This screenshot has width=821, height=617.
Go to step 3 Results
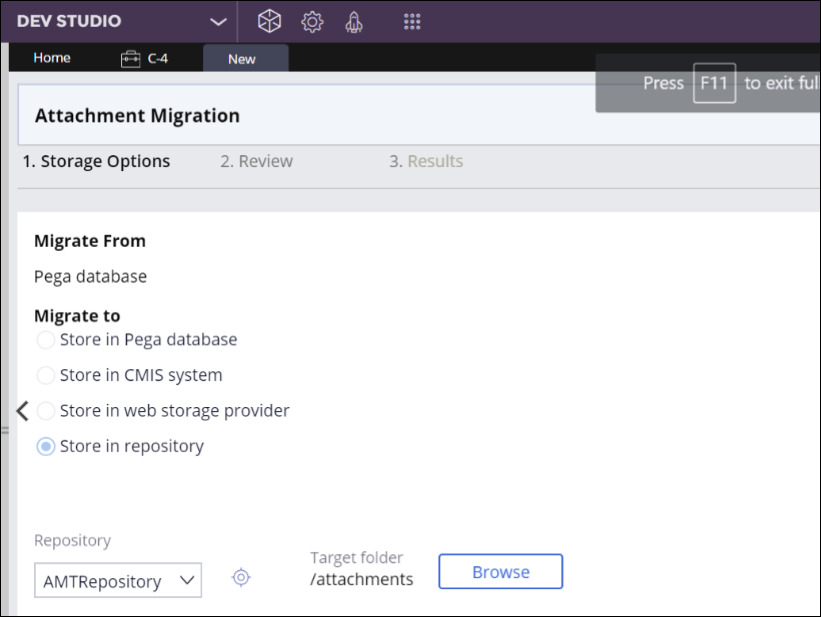point(426,161)
